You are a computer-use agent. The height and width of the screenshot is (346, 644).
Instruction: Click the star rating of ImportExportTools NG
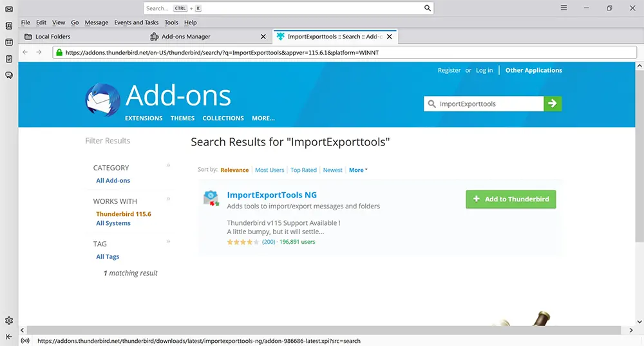243,242
